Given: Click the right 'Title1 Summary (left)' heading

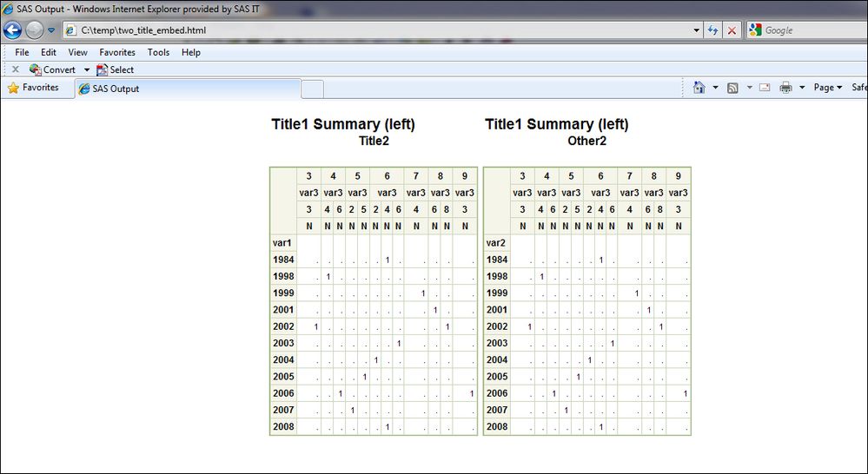Looking at the screenshot, I should point(557,124).
